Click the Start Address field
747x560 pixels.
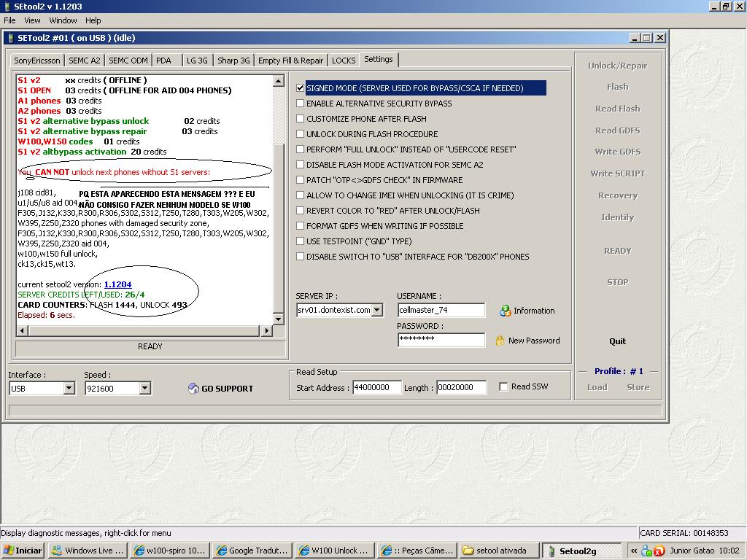click(377, 388)
